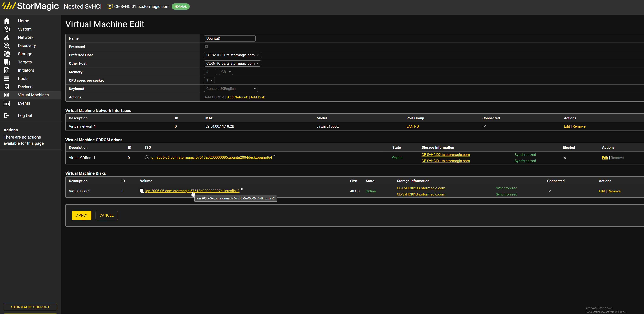Click the Network sidebar icon
The image size is (644, 314).
[x=7, y=38]
